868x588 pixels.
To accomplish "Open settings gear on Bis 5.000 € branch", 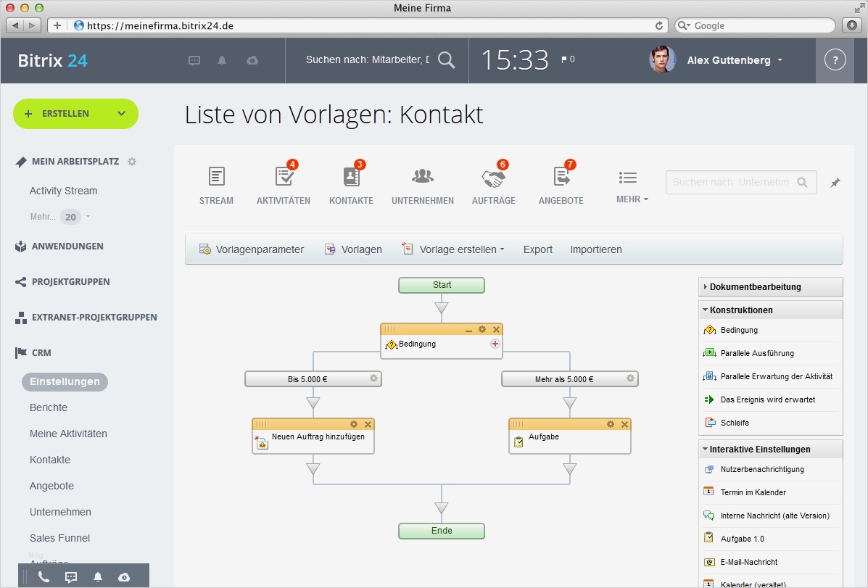I will tap(372, 378).
